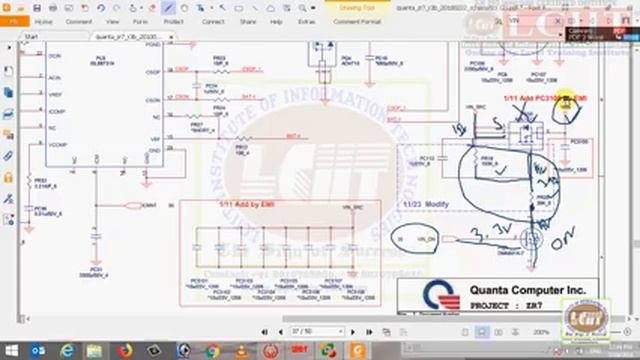Open dropdown arrow beside hand tool icon
This screenshot has width=640, height=360.
[x=142, y=8]
